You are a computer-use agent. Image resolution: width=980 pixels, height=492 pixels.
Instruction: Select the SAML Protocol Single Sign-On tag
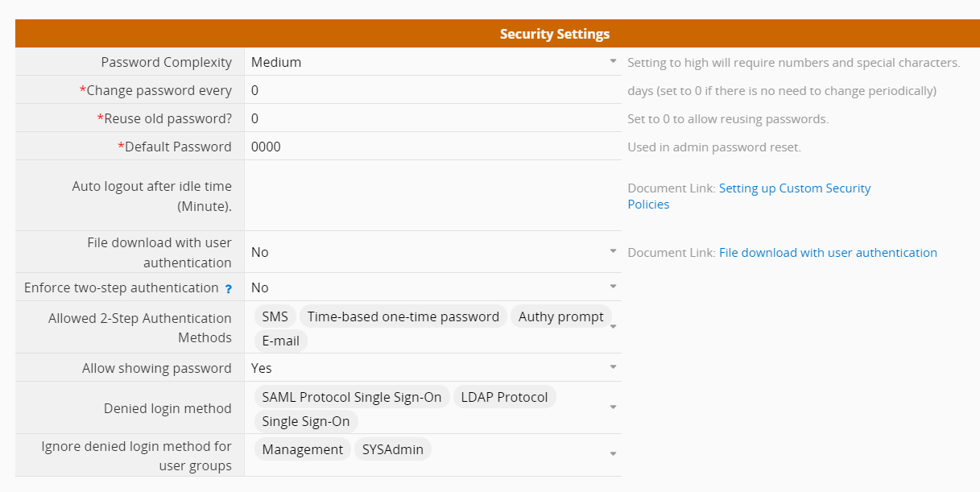coord(352,397)
